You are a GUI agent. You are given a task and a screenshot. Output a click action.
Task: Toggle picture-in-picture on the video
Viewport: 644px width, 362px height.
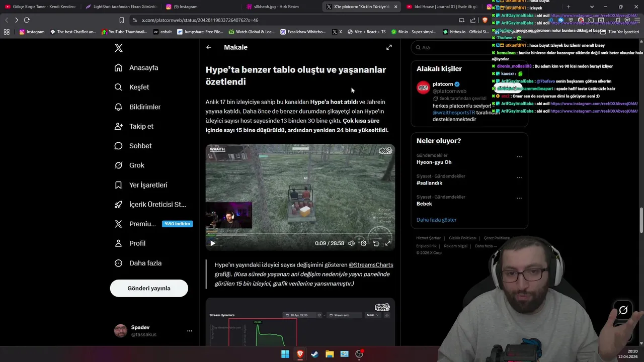pyautogui.click(x=375, y=243)
